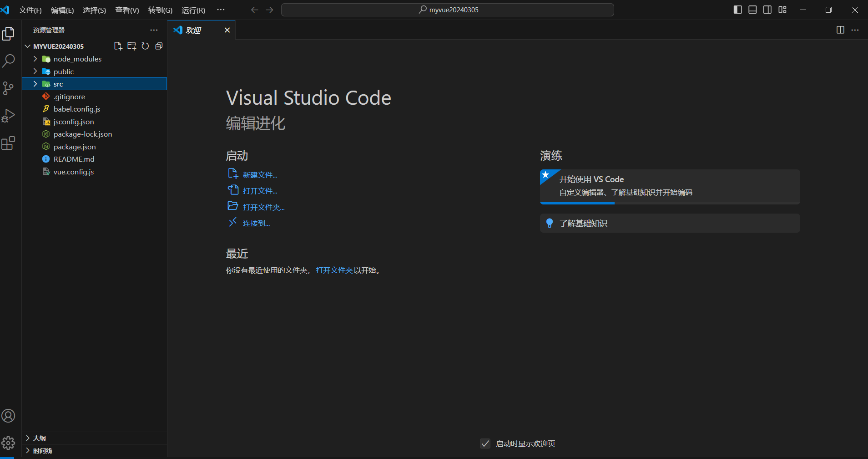Open the Search view in activity bar
The width and height of the screenshot is (868, 459).
(9, 61)
